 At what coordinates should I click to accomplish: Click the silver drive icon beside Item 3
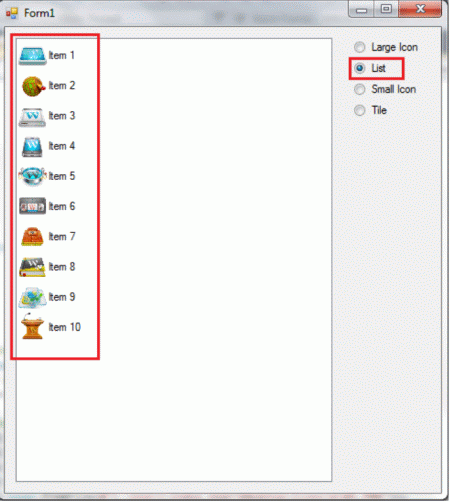[x=32, y=117]
